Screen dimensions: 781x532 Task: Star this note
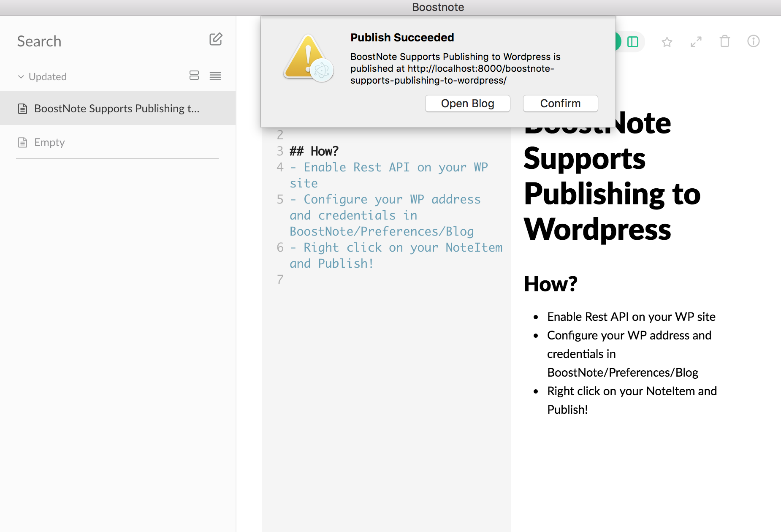(x=667, y=42)
